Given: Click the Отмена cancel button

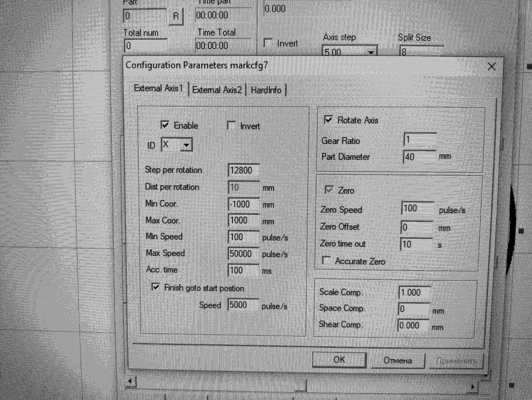Looking at the screenshot, I should click(x=398, y=361).
